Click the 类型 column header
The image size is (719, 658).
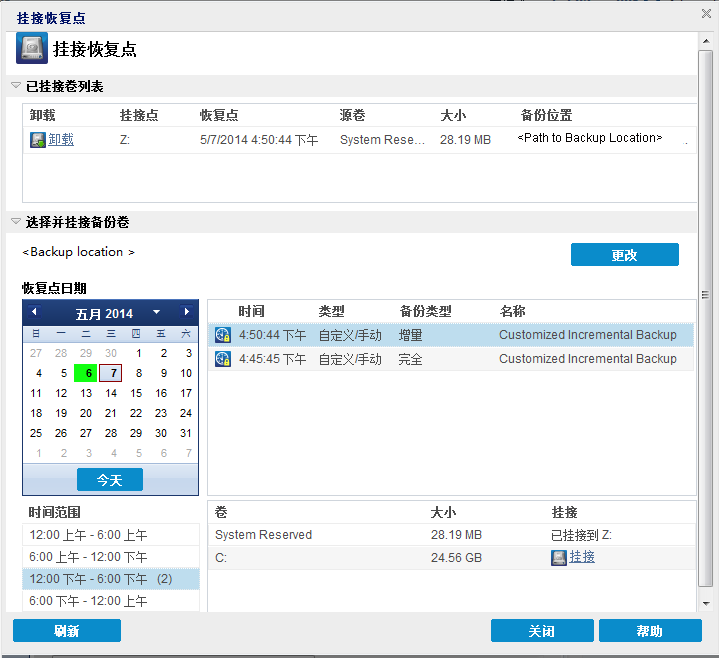[x=332, y=311]
